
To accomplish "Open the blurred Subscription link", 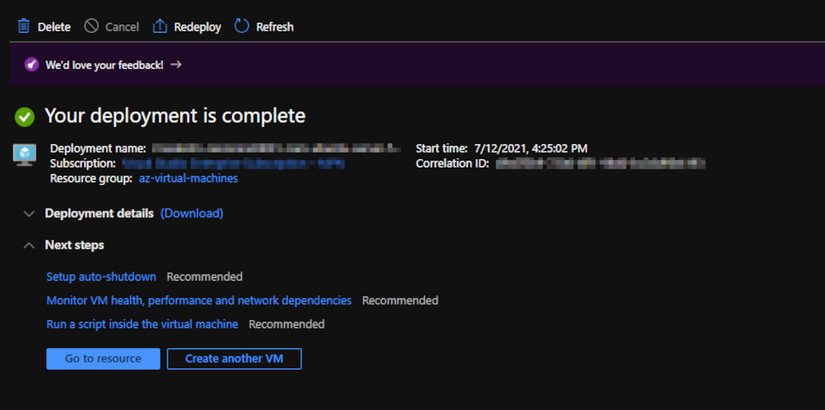I will point(233,164).
